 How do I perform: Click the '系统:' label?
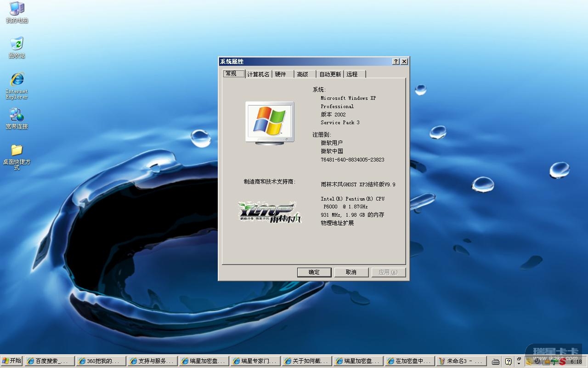pos(319,90)
